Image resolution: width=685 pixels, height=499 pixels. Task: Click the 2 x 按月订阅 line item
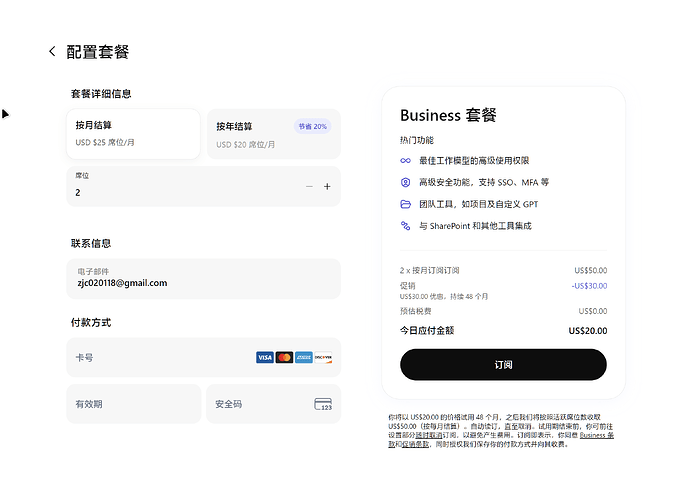(429, 270)
